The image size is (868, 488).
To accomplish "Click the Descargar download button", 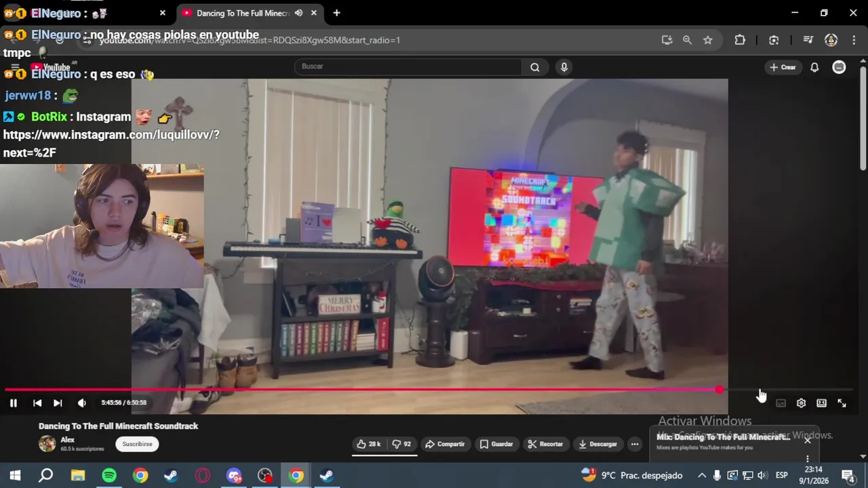I will click(x=597, y=444).
